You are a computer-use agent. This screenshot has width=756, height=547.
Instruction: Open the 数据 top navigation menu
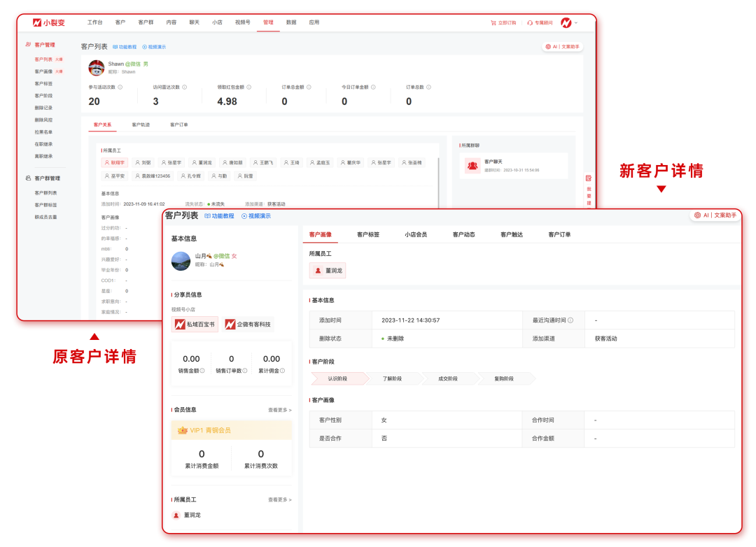click(291, 22)
